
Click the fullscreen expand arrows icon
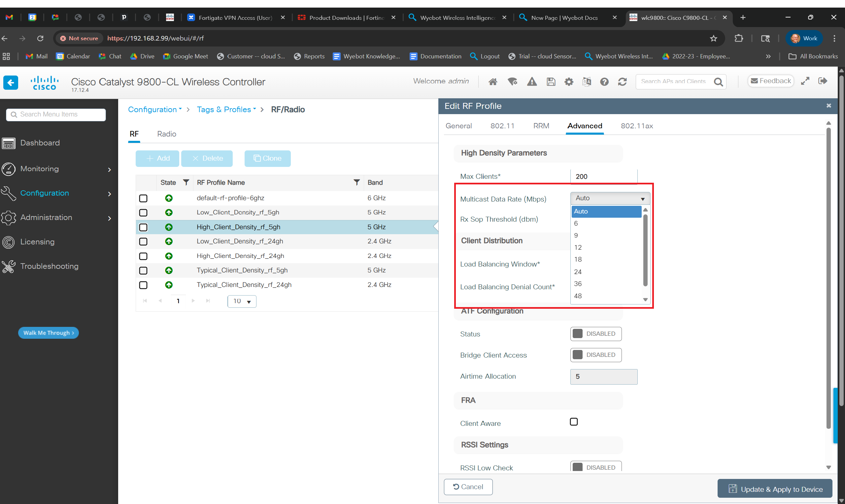(x=805, y=81)
